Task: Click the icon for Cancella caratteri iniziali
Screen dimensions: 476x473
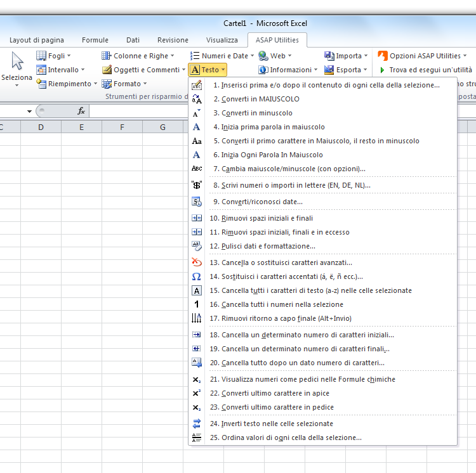Action: point(197,335)
